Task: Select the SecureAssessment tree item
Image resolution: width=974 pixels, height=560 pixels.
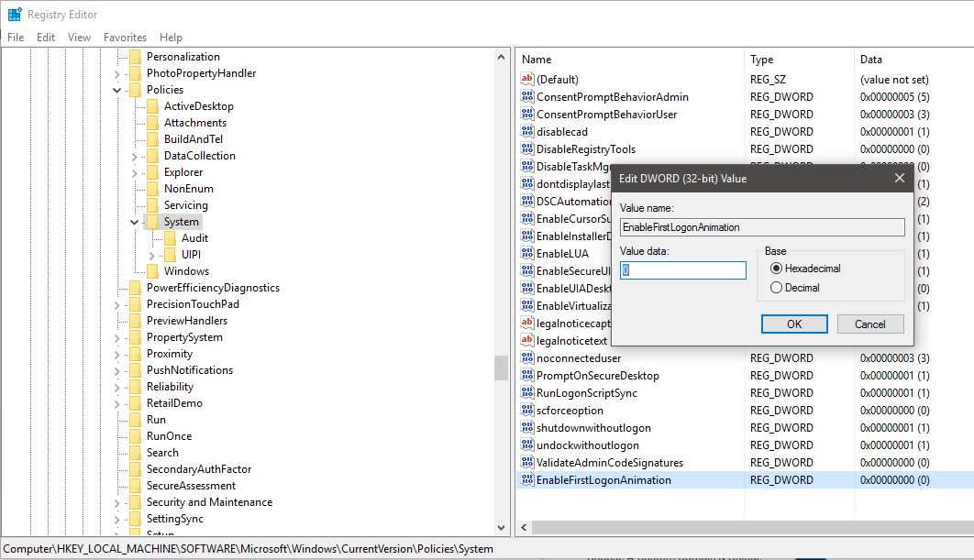Action: coord(191,486)
